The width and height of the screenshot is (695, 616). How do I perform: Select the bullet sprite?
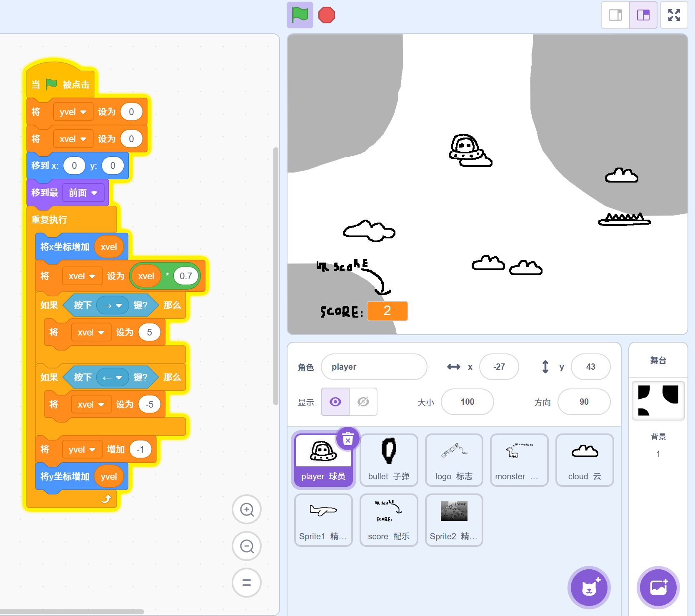point(389,459)
